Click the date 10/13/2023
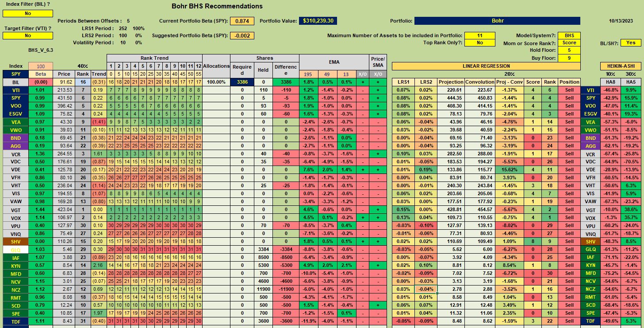The width and height of the screenshot is (644, 328). [621, 21]
